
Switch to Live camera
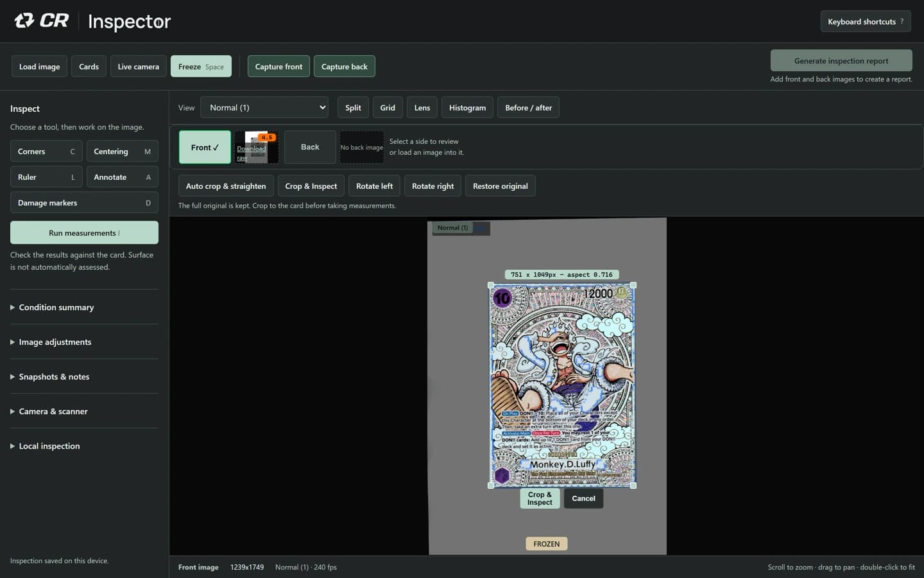click(138, 66)
